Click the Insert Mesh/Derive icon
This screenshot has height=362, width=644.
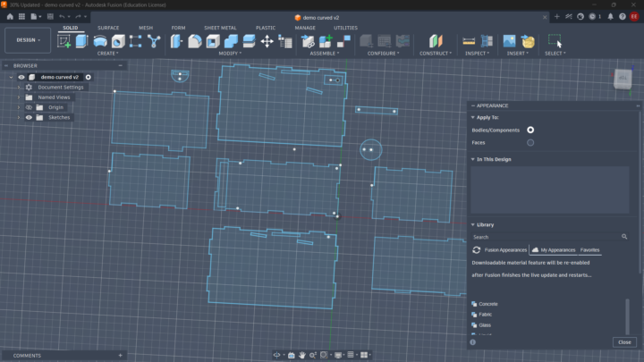click(528, 41)
